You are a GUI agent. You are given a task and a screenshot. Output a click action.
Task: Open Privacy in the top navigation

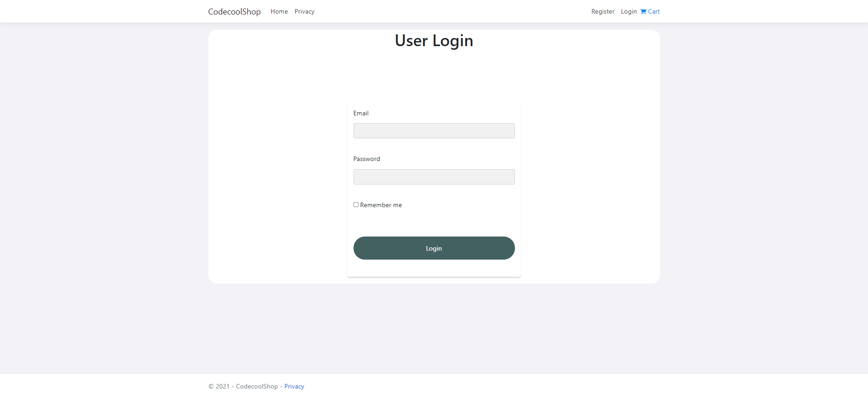click(x=304, y=12)
